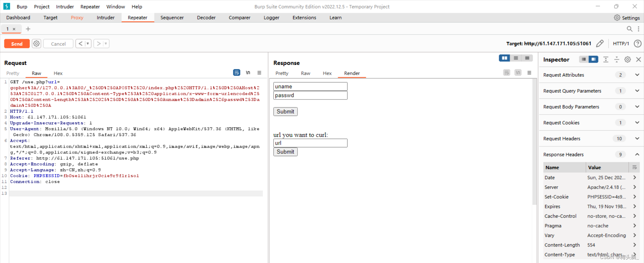Switch to the Proxy tab

77,18
